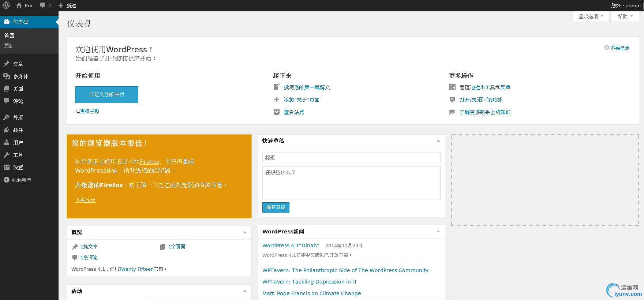Collapse the WordPress新闻 widget with its arrow
644x300 pixels.
pyautogui.click(x=438, y=231)
